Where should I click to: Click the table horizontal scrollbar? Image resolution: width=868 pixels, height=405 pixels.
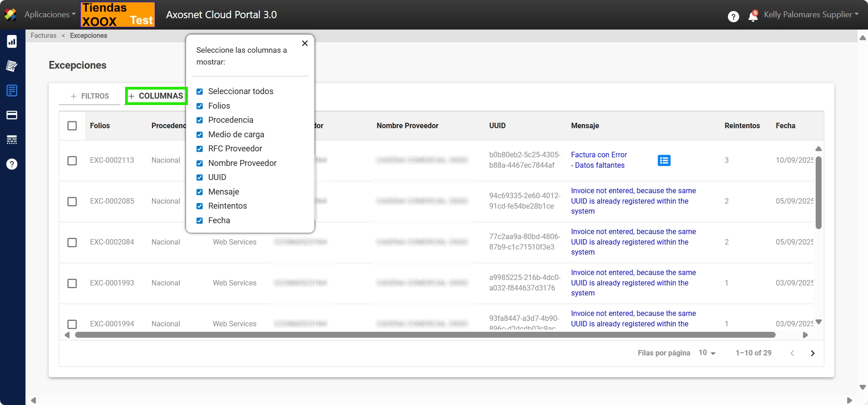[425, 335]
